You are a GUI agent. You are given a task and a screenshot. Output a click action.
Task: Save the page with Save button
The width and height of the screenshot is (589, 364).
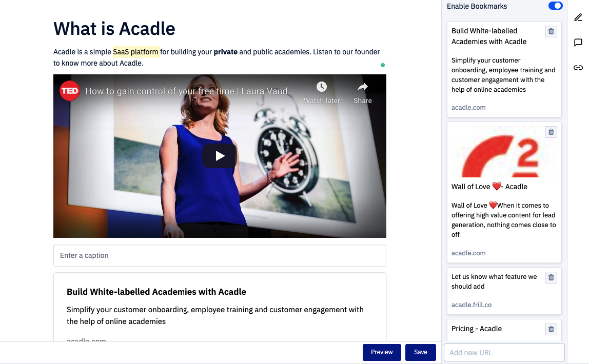(x=420, y=352)
